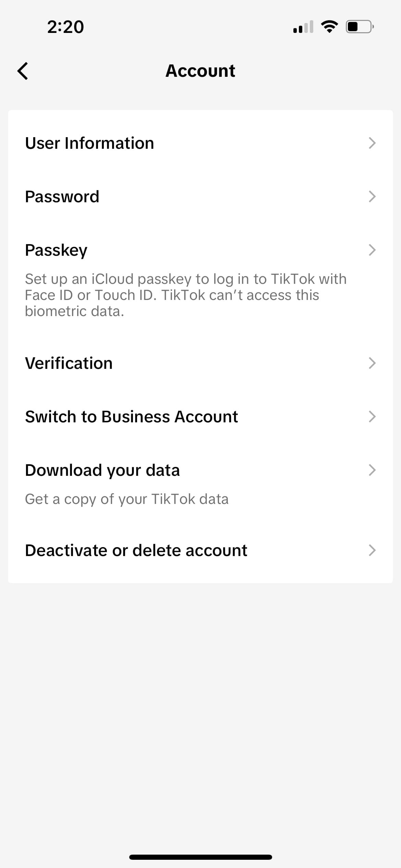Tap the 2:20 clock in status bar
Screen dimensions: 401x868
pos(65,27)
